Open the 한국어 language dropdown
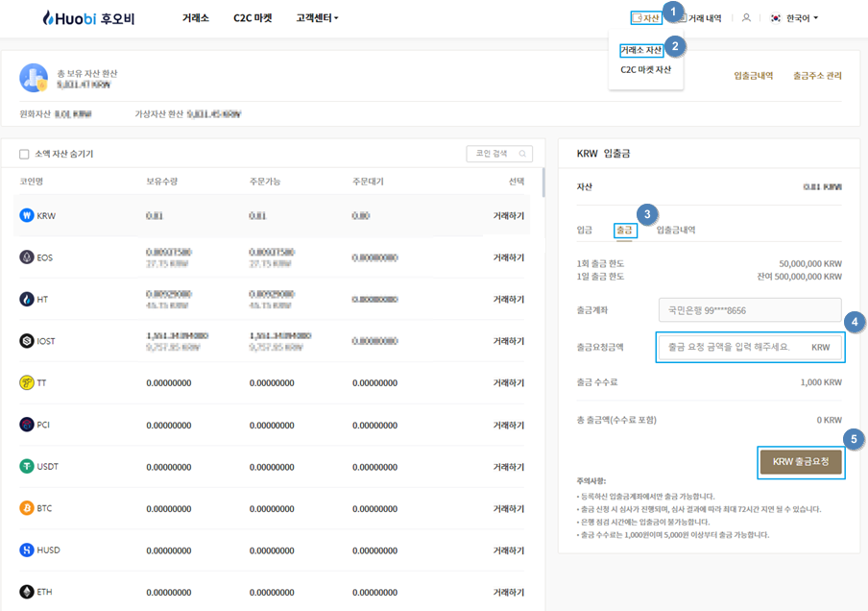 [x=802, y=18]
